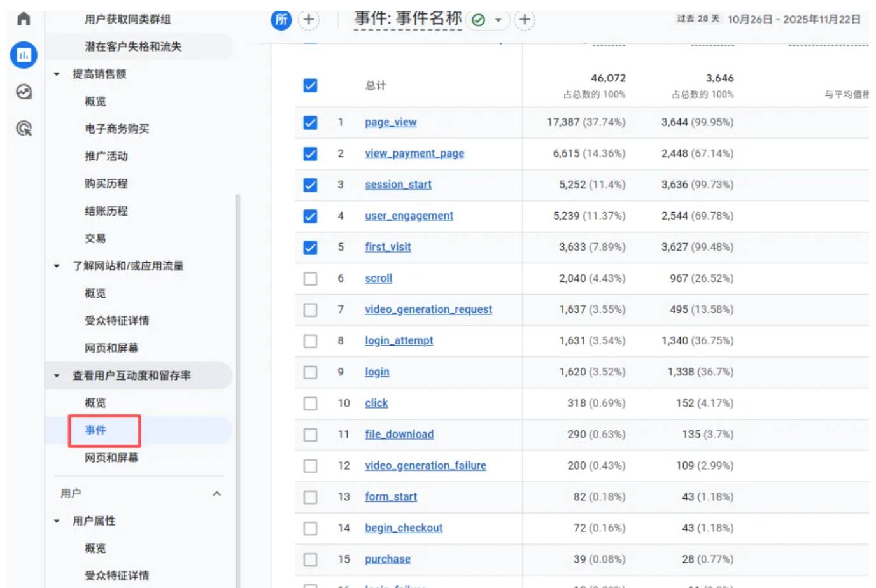The image size is (876, 588).
Task: Click total value 46,072
Action: [x=608, y=78]
